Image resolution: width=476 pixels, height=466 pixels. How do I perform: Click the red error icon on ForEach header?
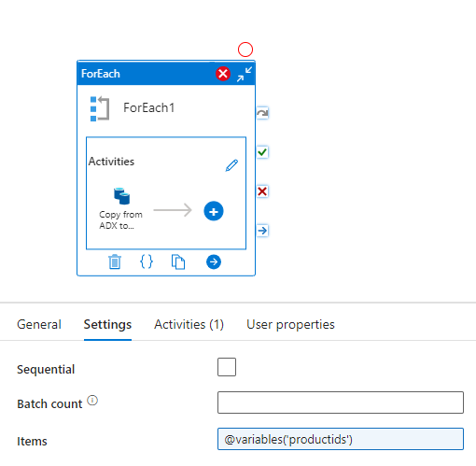223,74
